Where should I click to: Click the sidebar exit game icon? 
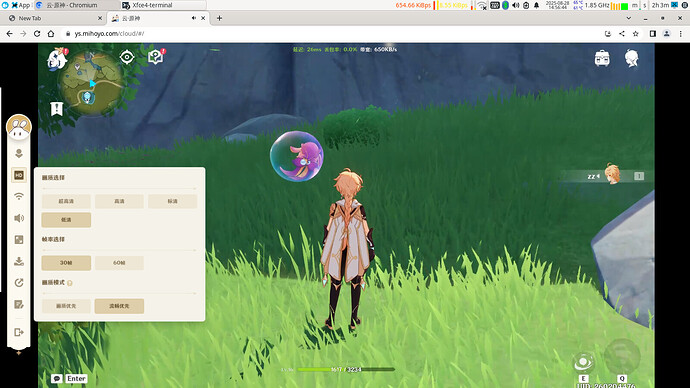[x=19, y=332]
